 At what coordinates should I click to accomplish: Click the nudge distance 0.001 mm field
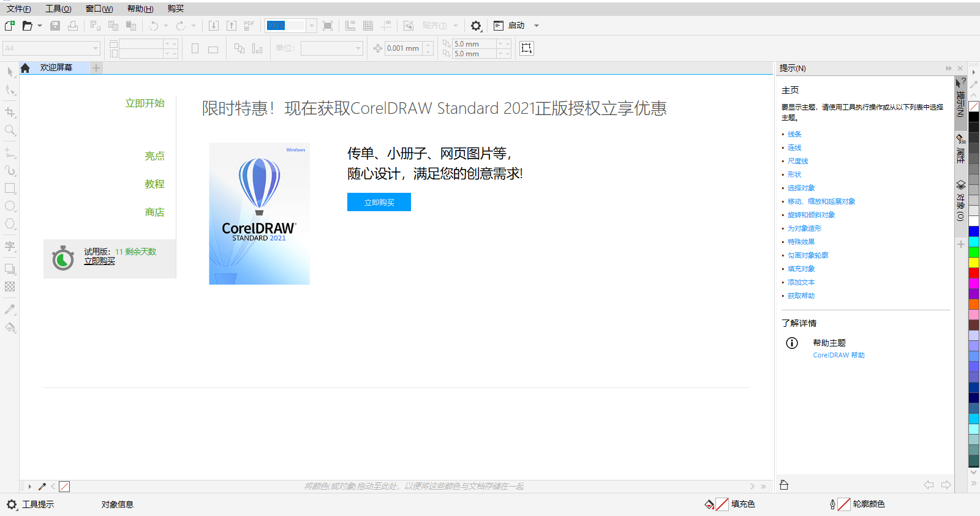(x=404, y=48)
